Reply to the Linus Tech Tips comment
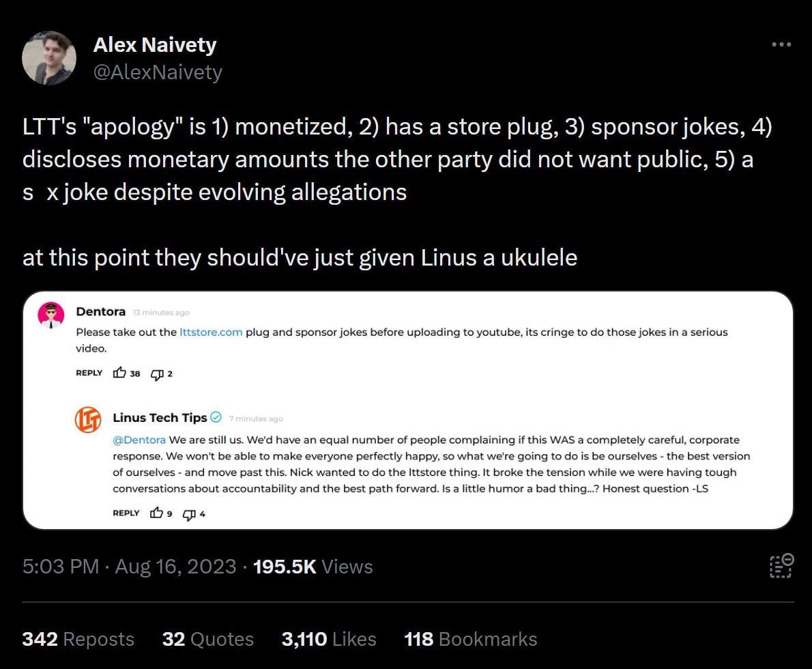 [x=126, y=513]
